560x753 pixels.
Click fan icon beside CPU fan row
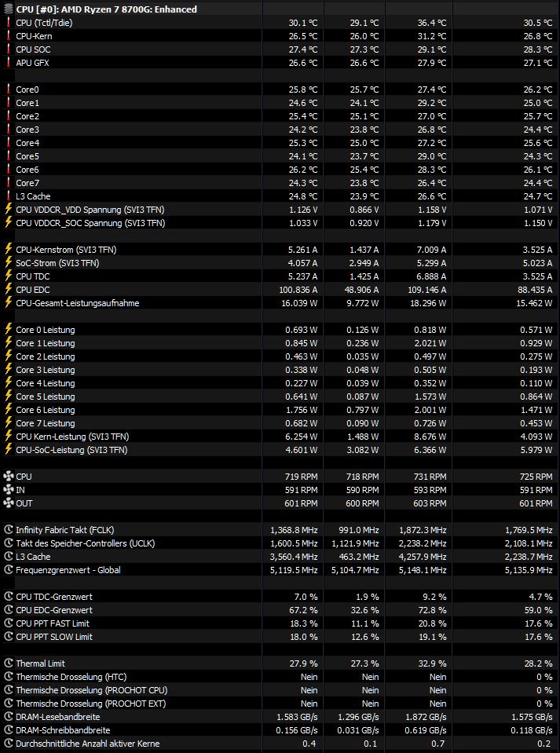click(8, 477)
